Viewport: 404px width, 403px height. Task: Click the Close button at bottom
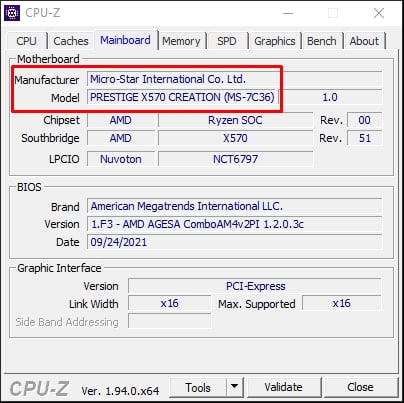360,387
